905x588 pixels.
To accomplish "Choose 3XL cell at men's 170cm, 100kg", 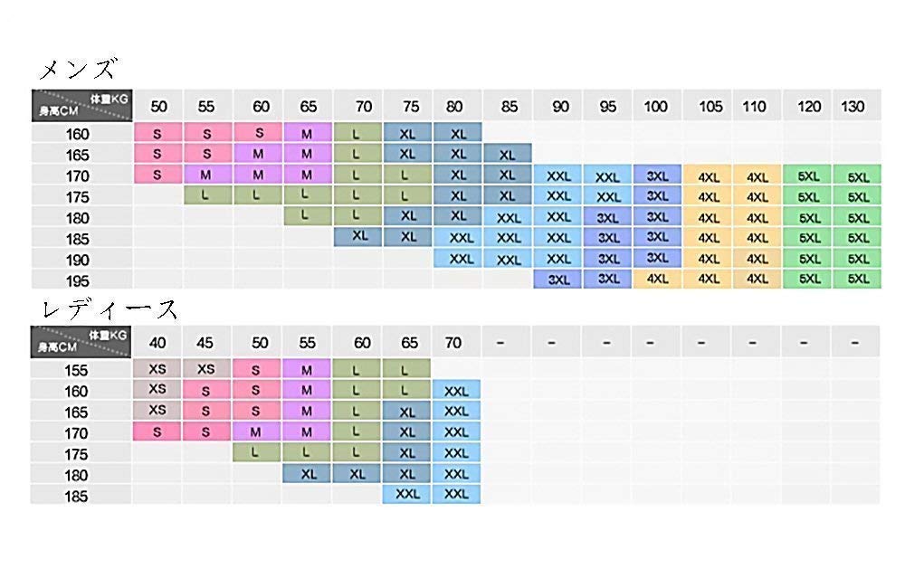I will (x=656, y=175).
